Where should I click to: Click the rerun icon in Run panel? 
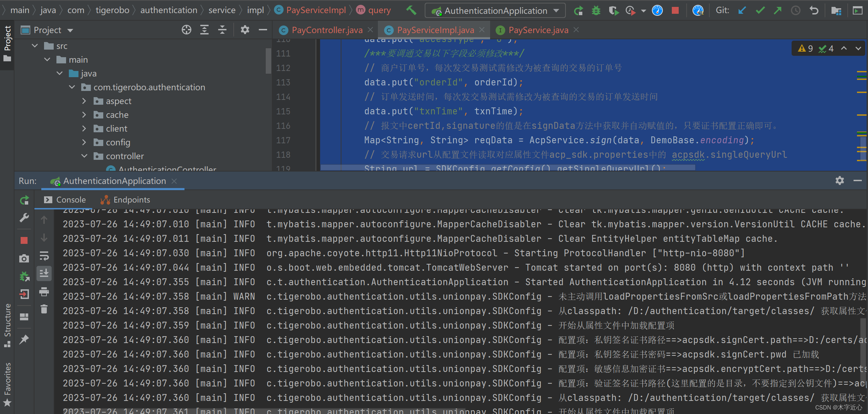pyautogui.click(x=24, y=200)
